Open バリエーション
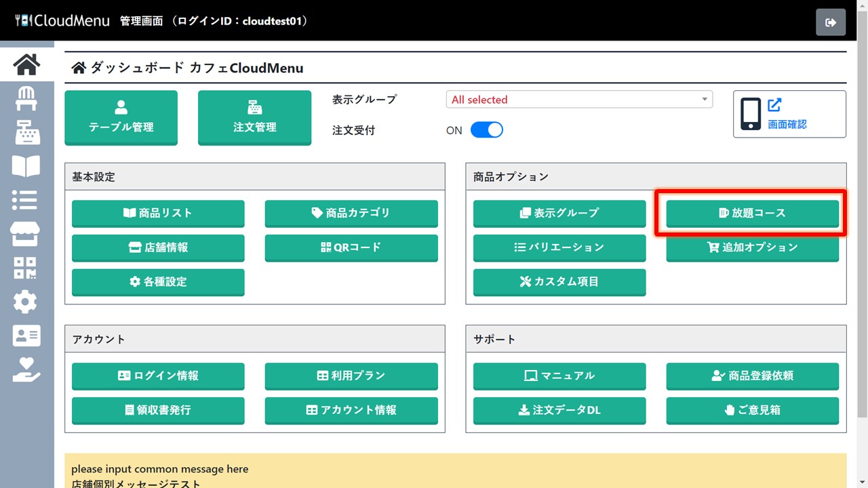This screenshot has width=868, height=488. pos(559,247)
